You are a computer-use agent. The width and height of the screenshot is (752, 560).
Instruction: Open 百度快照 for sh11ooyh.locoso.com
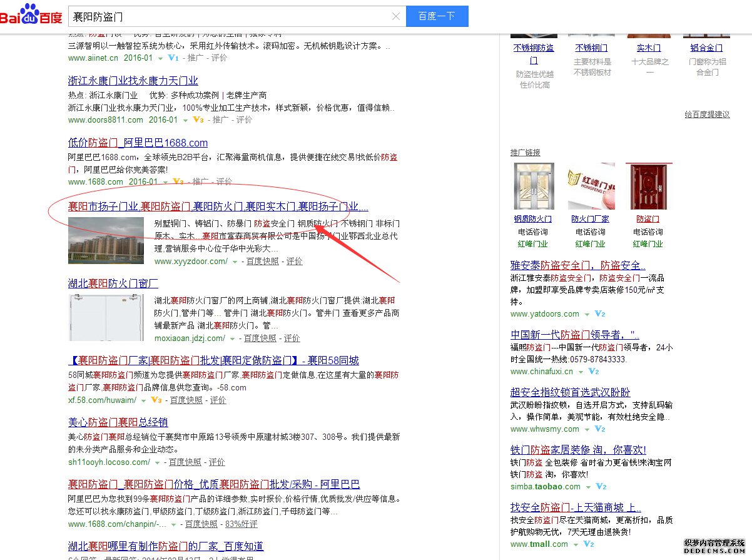(x=185, y=462)
